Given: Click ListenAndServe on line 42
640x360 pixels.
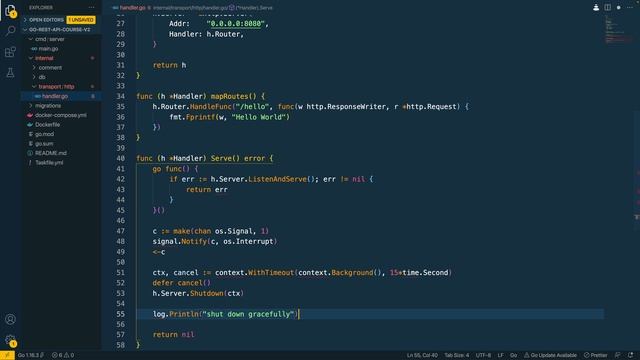Looking at the screenshot, I should [x=277, y=179].
